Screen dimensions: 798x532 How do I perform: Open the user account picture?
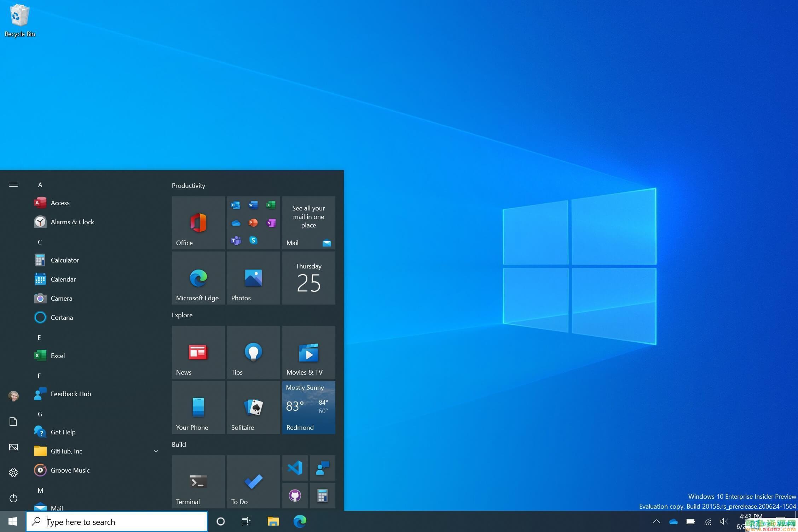point(13,396)
